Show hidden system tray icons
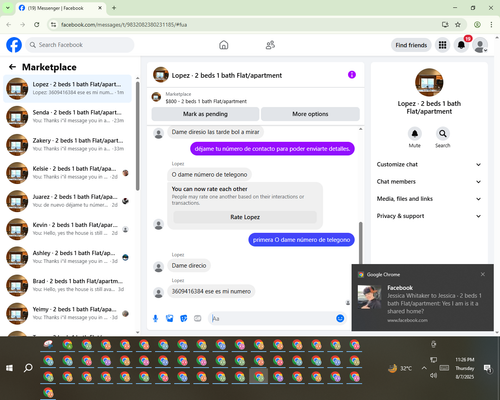Viewport: 500px width, 400px height. (x=424, y=368)
